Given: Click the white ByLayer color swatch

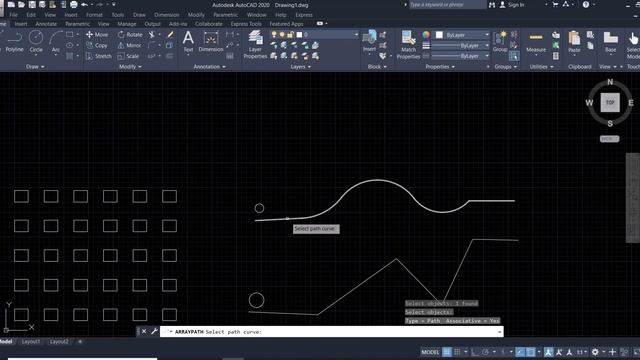Looking at the screenshot, I should [439, 35].
